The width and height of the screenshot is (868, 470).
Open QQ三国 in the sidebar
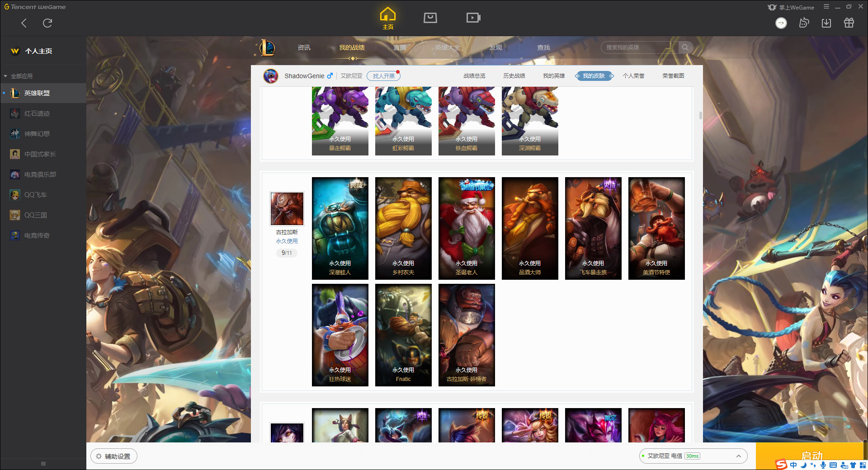43,215
